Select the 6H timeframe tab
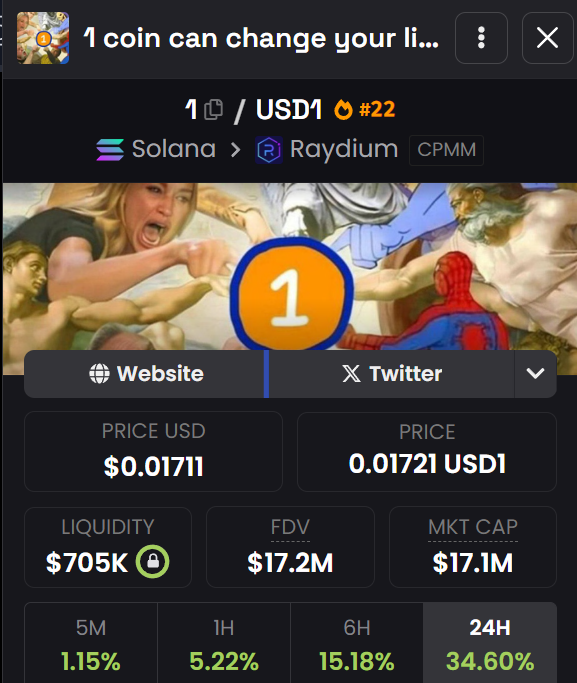The image size is (577, 683). [357, 643]
